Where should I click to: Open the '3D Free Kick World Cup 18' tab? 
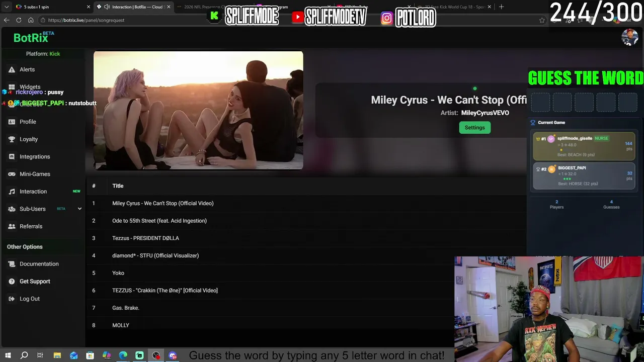click(x=455, y=7)
